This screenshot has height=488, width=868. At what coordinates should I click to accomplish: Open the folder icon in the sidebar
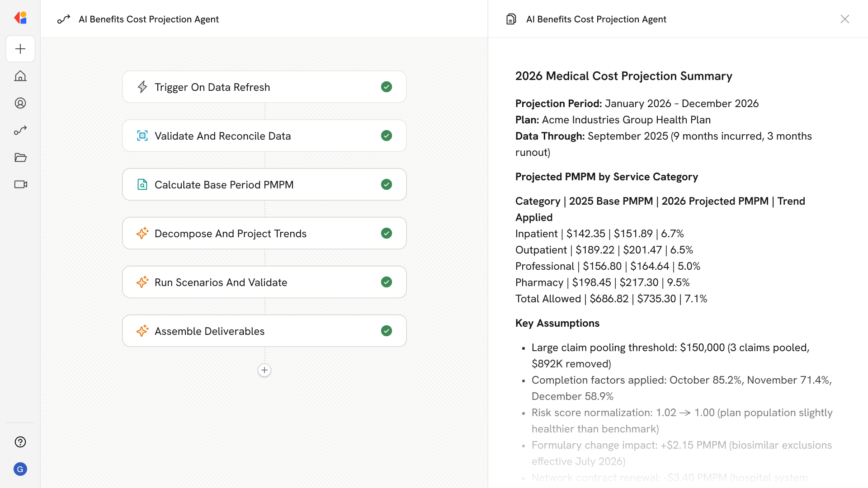click(x=20, y=157)
